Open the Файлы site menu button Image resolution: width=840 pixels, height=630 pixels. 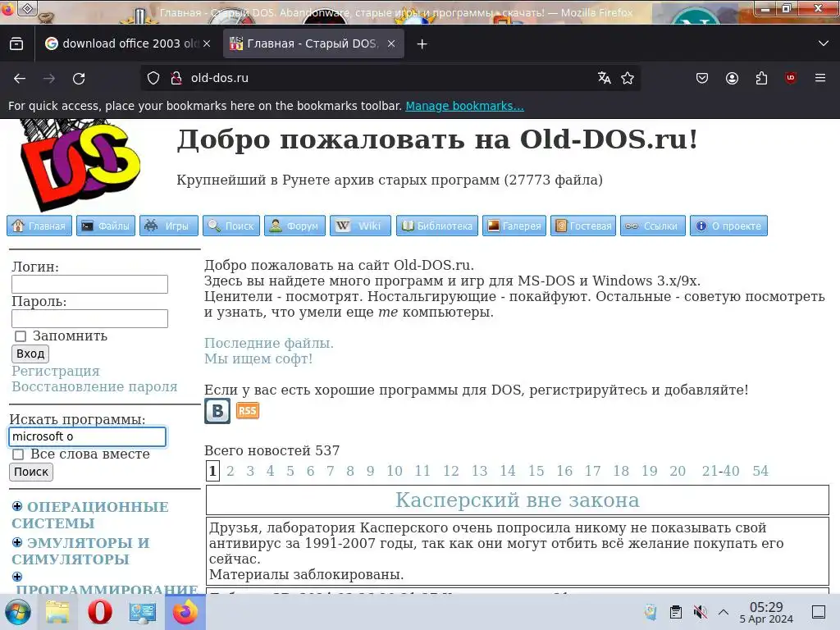(106, 226)
